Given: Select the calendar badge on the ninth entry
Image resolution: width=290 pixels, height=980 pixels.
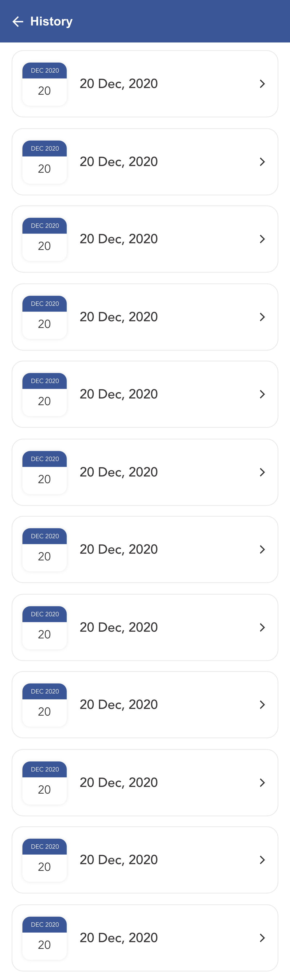Looking at the screenshot, I should (x=45, y=705).
